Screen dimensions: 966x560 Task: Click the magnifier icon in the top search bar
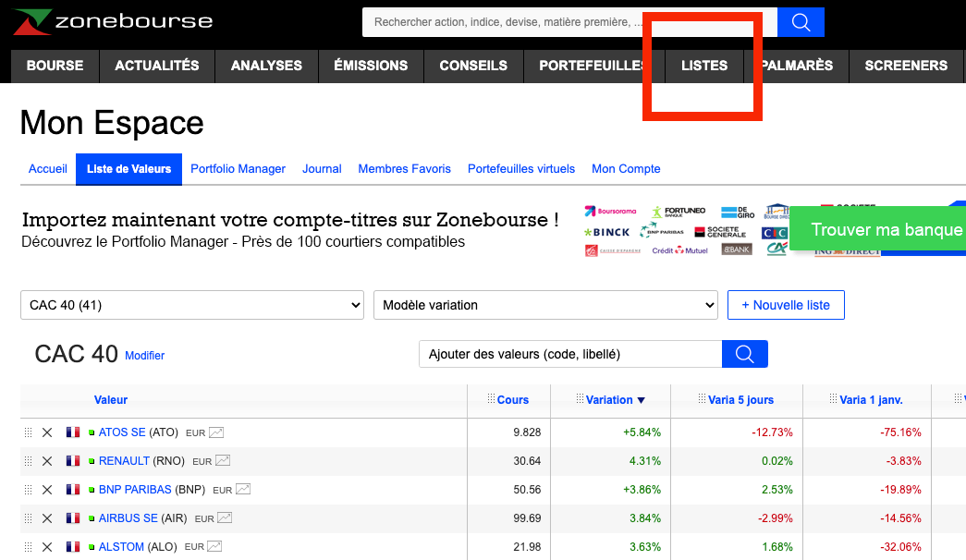[x=800, y=21]
